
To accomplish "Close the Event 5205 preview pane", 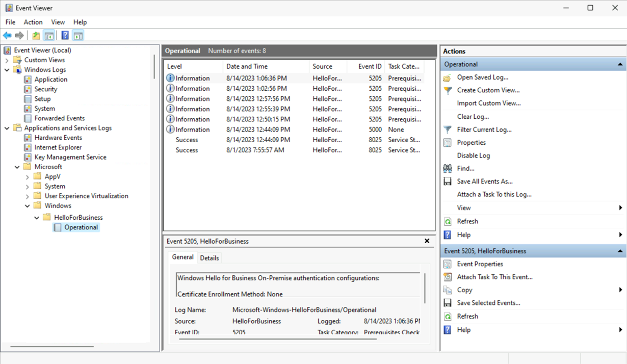I will pyautogui.click(x=427, y=241).
